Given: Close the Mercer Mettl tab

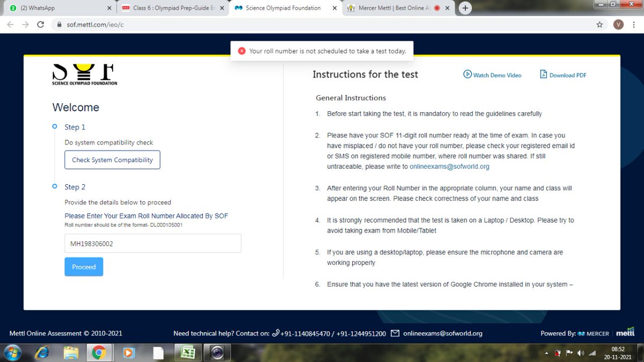Looking at the screenshot, I should tap(447, 9).
